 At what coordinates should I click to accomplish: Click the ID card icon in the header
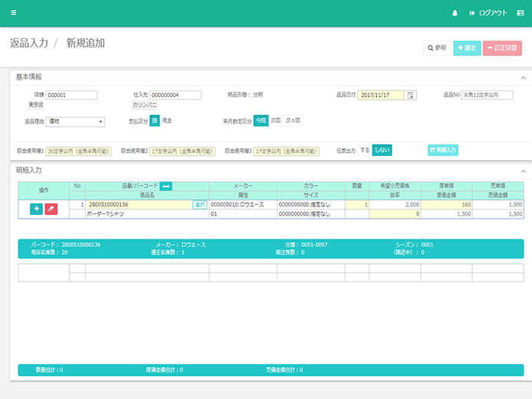[x=520, y=13]
